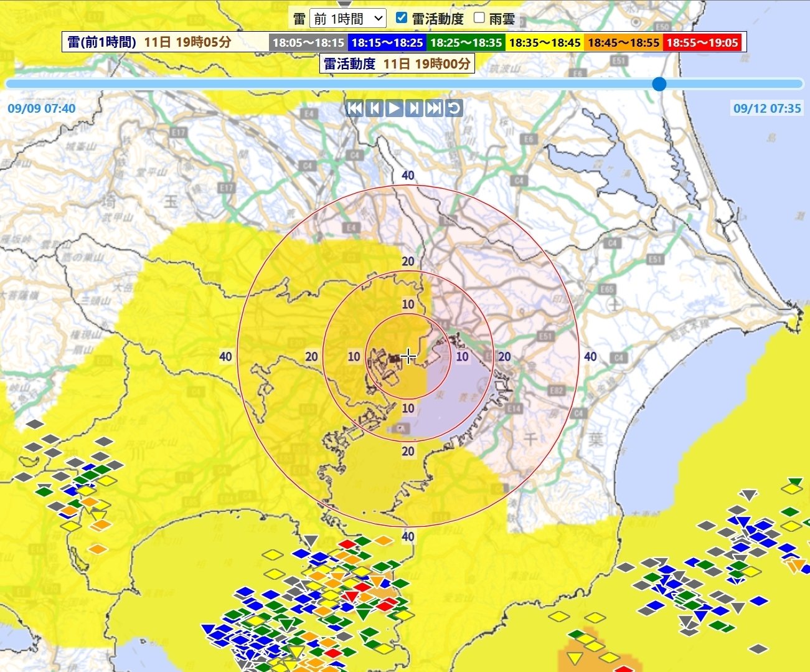Jump to the first frame with the rewind icon
The image size is (810, 672).
point(354,108)
